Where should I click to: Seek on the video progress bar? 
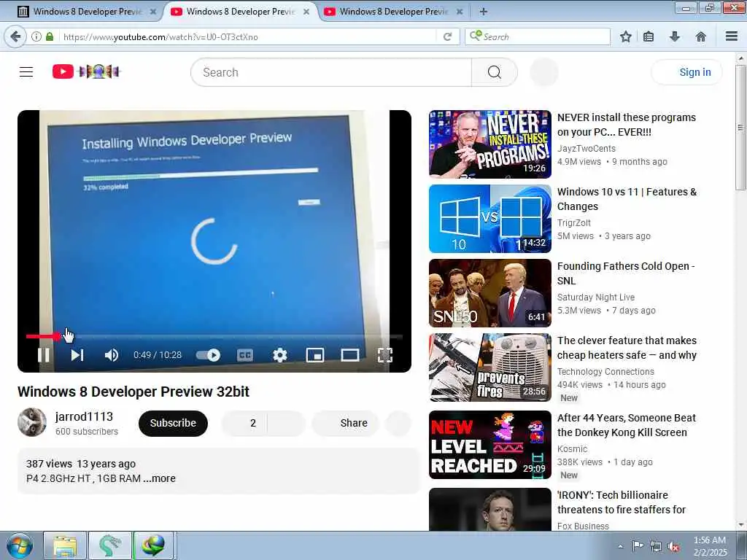tap(214, 337)
